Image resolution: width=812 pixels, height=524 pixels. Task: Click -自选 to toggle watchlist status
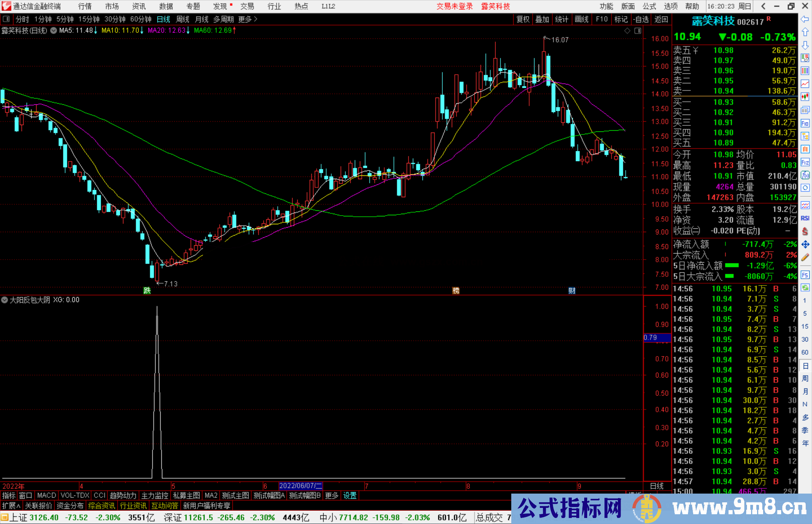[x=641, y=19]
